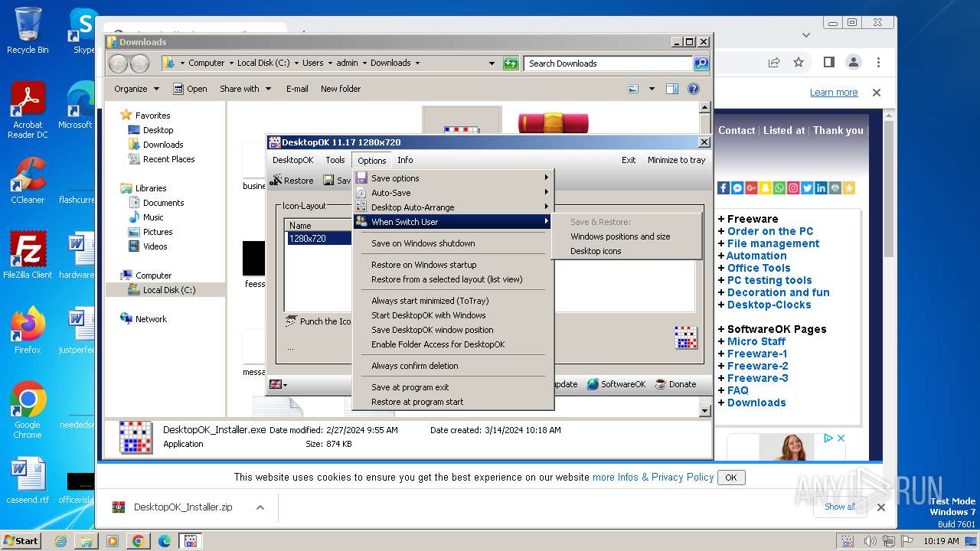Open the Organize dropdown

pos(136,89)
